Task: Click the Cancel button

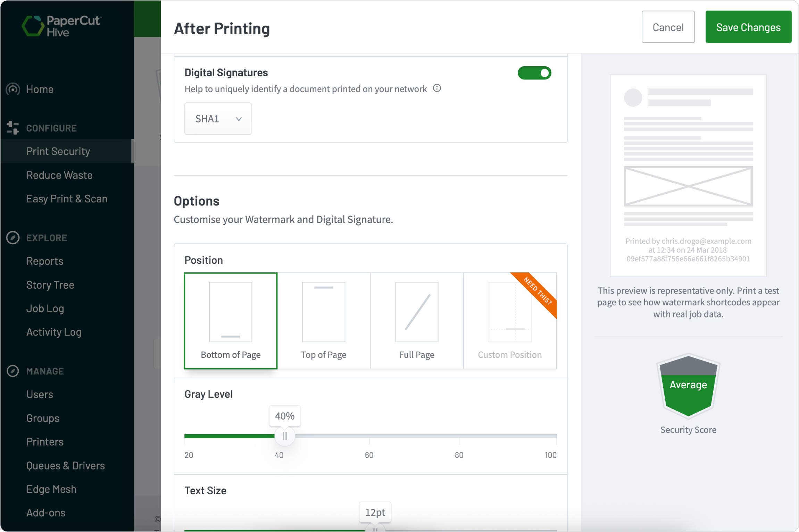Action: pyautogui.click(x=668, y=27)
